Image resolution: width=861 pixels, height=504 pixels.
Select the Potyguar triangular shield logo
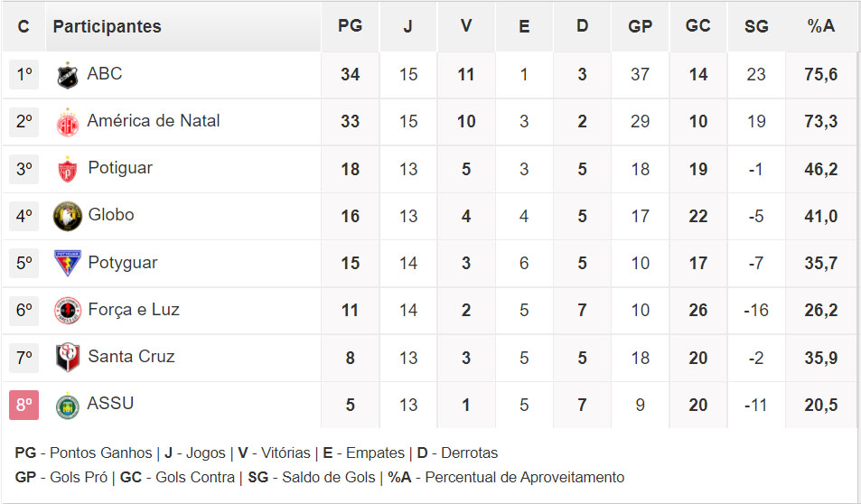68,263
